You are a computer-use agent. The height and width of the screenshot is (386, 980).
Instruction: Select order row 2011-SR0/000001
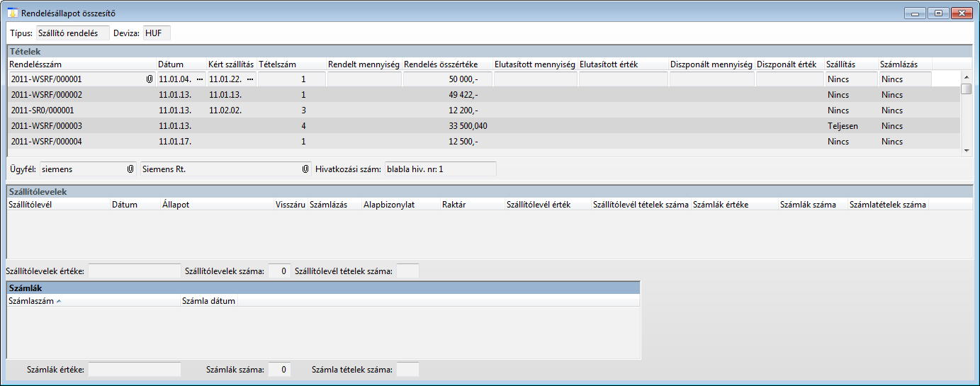pyautogui.click(x=483, y=110)
